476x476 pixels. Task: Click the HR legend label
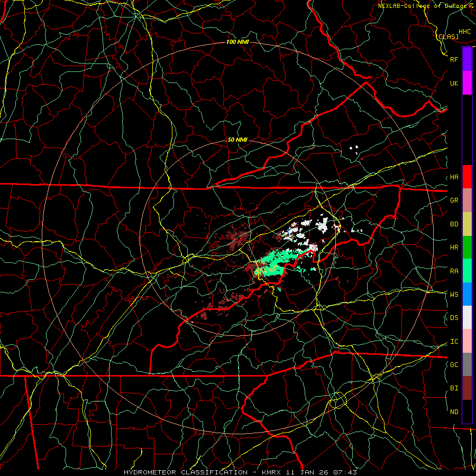click(454, 248)
